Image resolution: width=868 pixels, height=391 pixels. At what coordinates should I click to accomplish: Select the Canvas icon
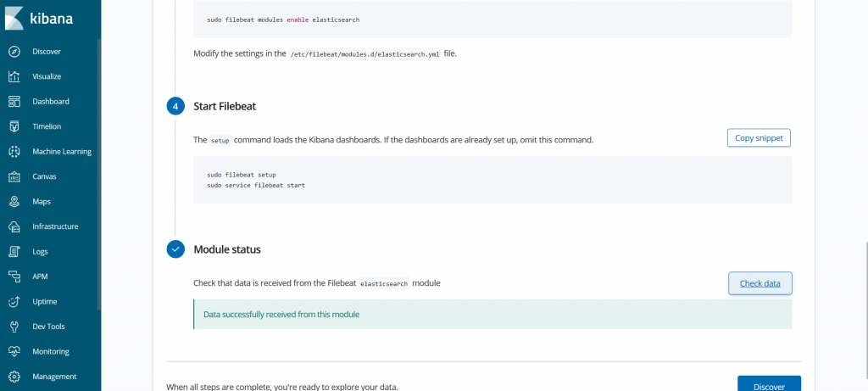(14, 176)
